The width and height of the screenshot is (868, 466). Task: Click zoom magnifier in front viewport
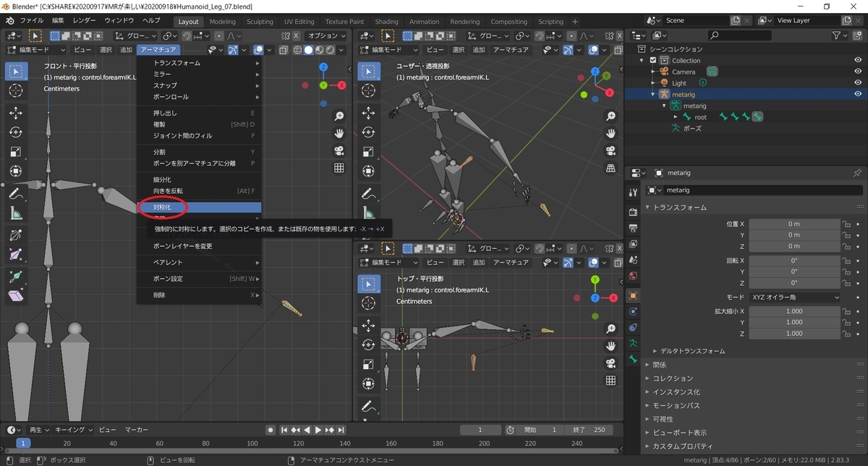click(x=339, y=116)
